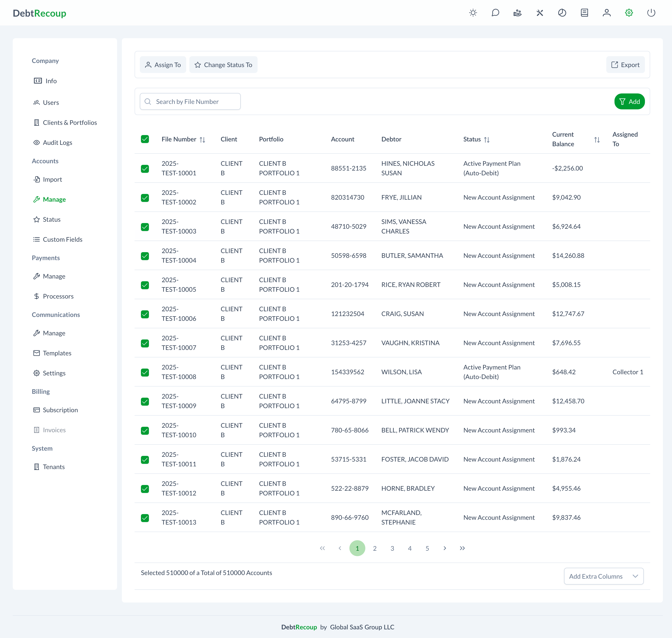Deselect row 2025-TEST-10001 checkbox
This screenshot has width=672, height=638.
point(145,169)
